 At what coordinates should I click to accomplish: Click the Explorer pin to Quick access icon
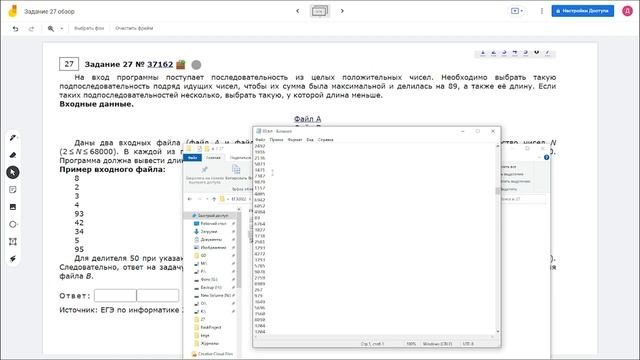click(x=204, y=169)
